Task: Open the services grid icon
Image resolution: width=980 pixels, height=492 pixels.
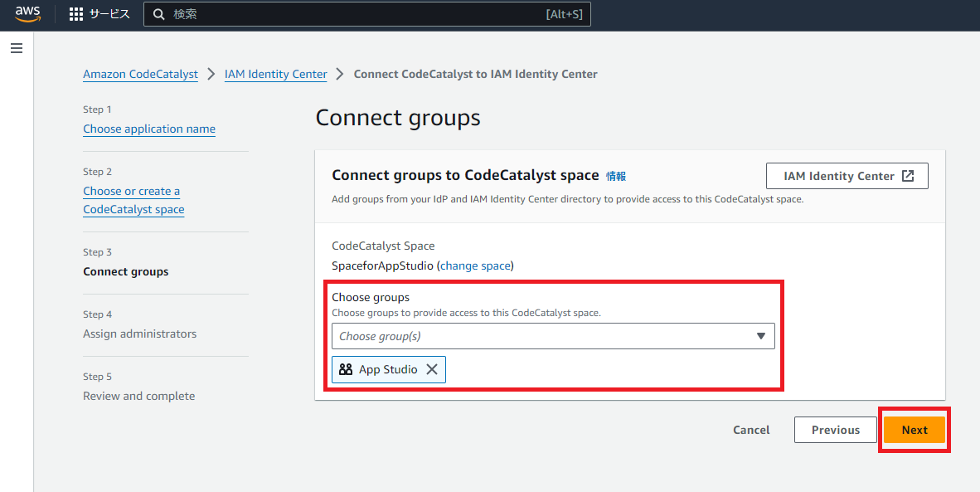Action: pyautogui.click(x=75, y=14)
